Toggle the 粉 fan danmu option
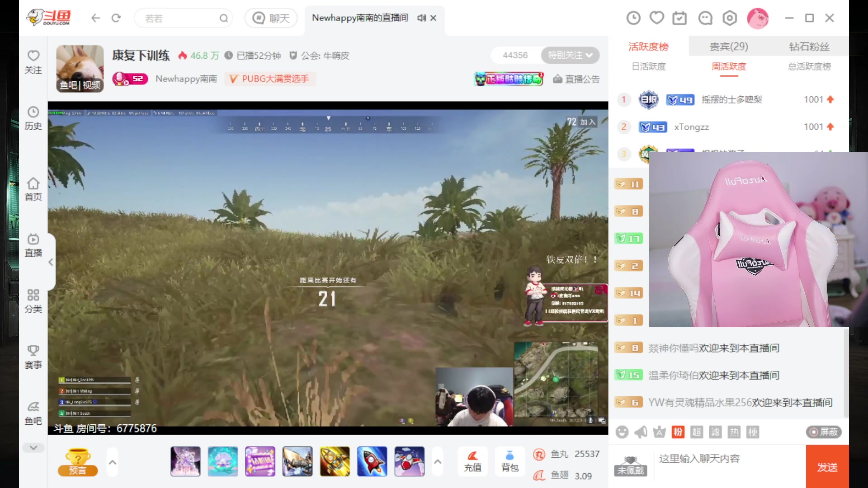This screenshot has width=868, height=488. (678, 432)
